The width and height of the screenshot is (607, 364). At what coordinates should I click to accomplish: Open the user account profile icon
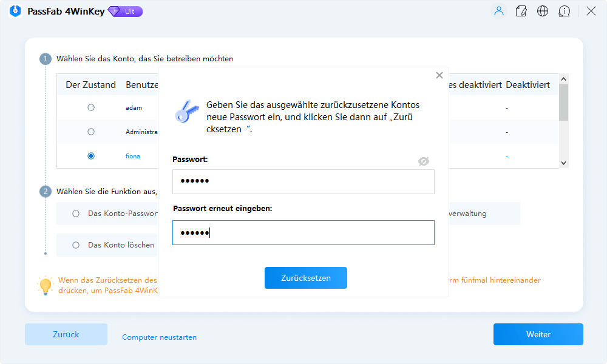click(x=498, y=11)
